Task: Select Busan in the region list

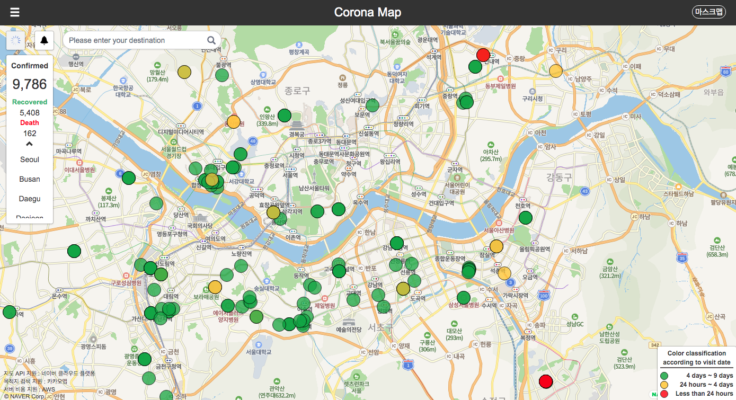Action: pos(29,179)
